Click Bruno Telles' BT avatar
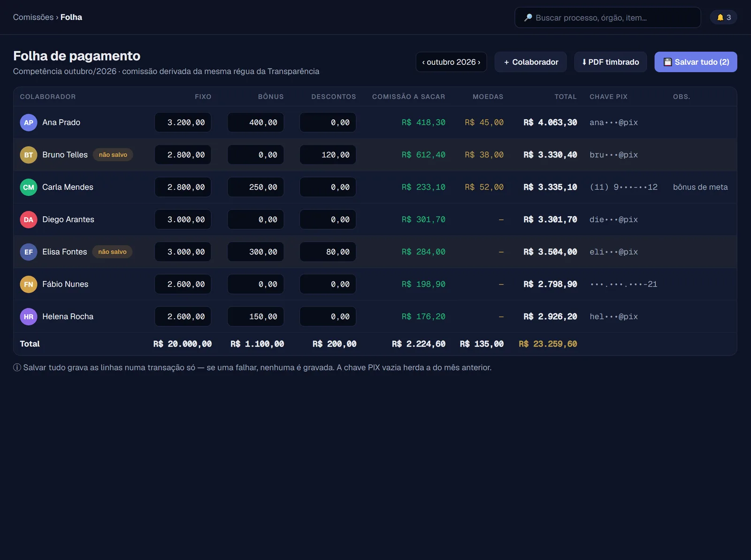 tap(29, 155)
